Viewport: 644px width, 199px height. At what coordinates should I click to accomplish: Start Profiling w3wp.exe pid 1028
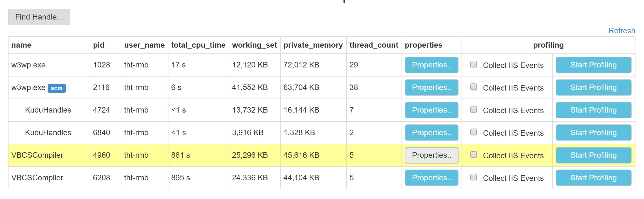click(593, 65)
